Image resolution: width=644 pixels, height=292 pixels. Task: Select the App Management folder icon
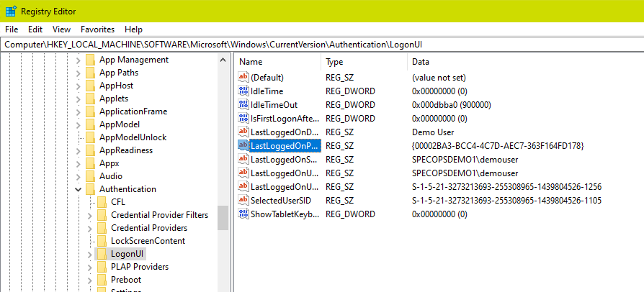[x=90, y=60]
